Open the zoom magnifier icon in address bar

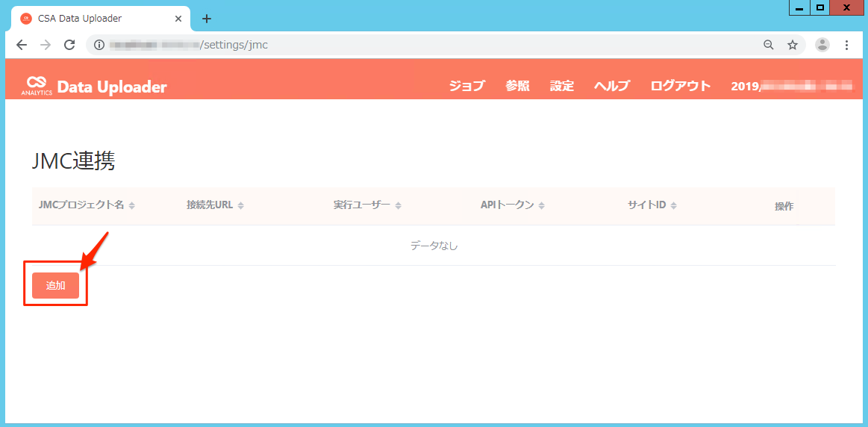coord(768,46)
